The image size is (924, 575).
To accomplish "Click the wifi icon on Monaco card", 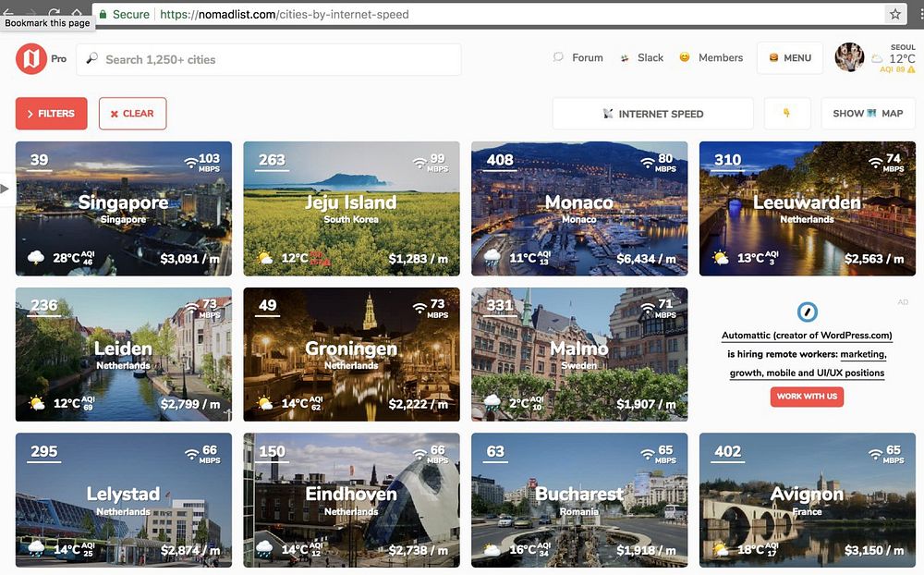I will click(x=647, y=162).
